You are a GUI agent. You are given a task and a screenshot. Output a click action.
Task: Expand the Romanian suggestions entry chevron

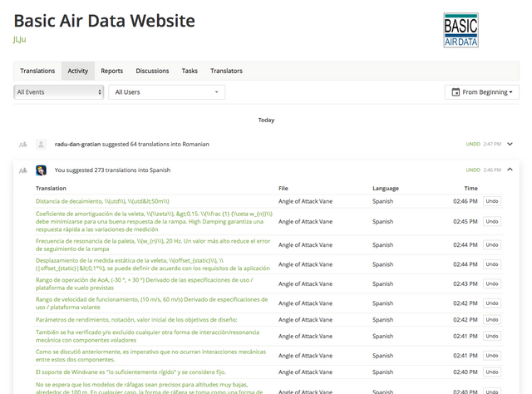[x=510, y=144]
